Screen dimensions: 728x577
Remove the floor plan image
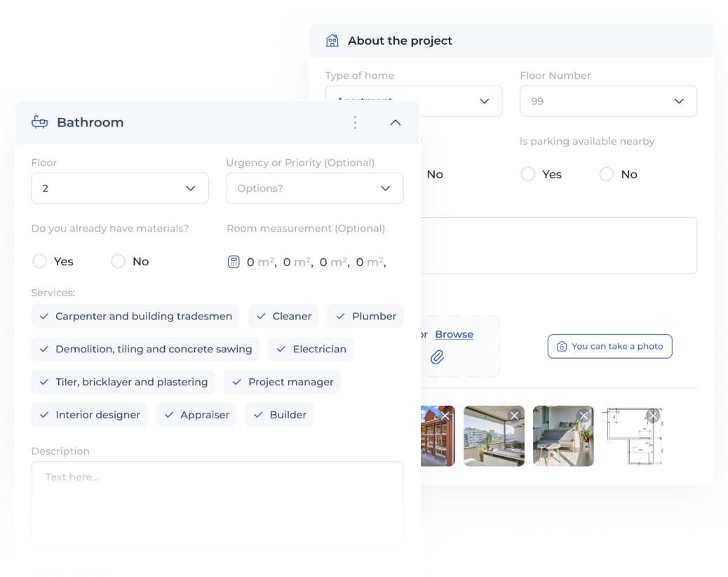click(653, 416)
